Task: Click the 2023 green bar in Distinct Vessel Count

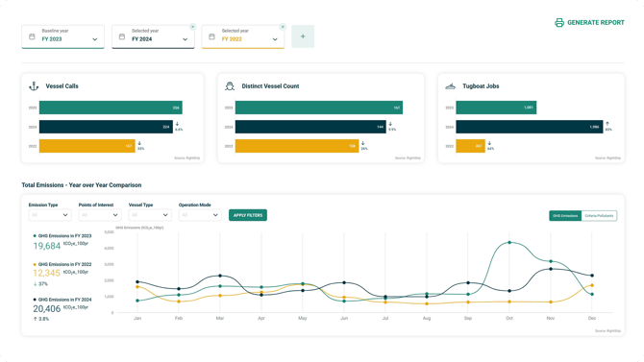Action: [319, 108]
